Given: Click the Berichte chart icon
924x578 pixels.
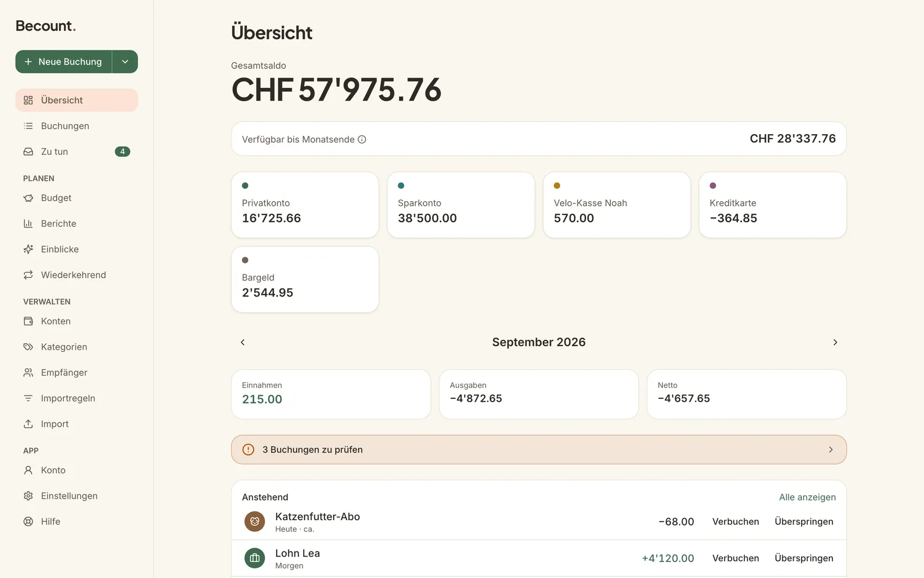Looking at the screenshot, I should (x=28, y=224).
